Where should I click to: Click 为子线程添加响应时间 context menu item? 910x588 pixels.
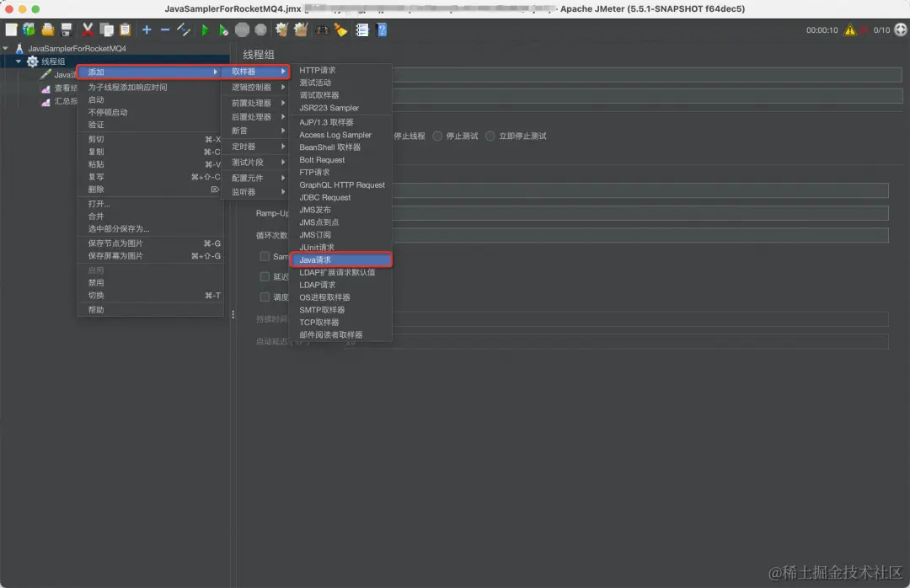tap(150, 87)
